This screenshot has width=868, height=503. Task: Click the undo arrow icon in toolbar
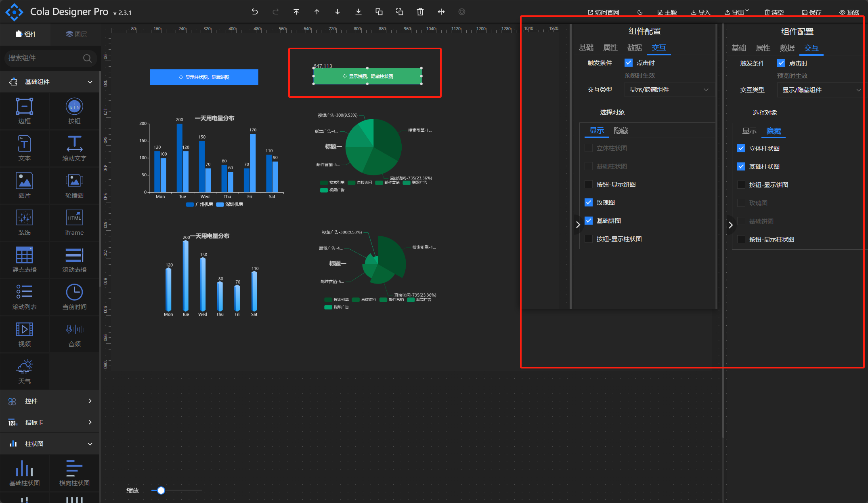click(255, 12)
